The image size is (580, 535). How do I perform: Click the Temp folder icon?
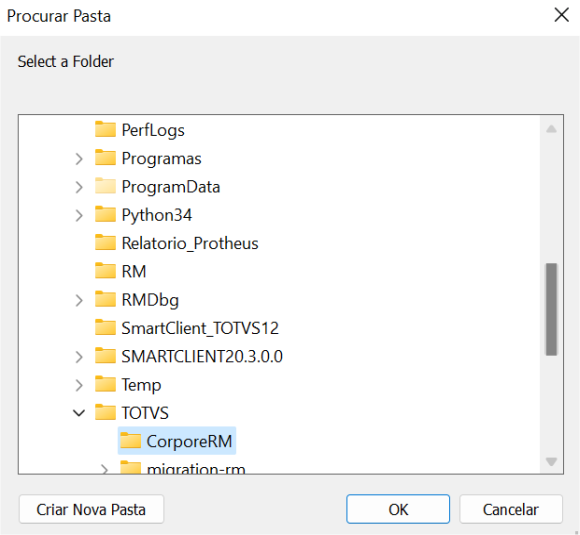[105, 384]
